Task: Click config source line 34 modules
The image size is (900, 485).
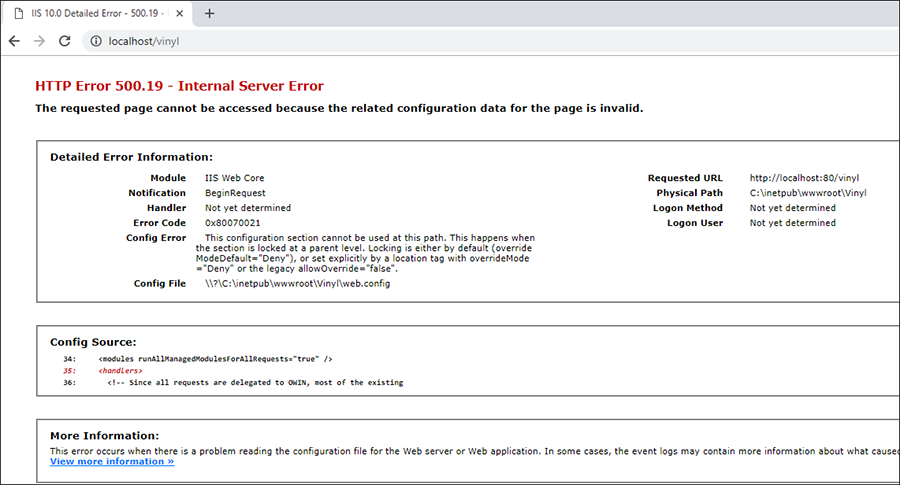Action: (x=215, y=359)
